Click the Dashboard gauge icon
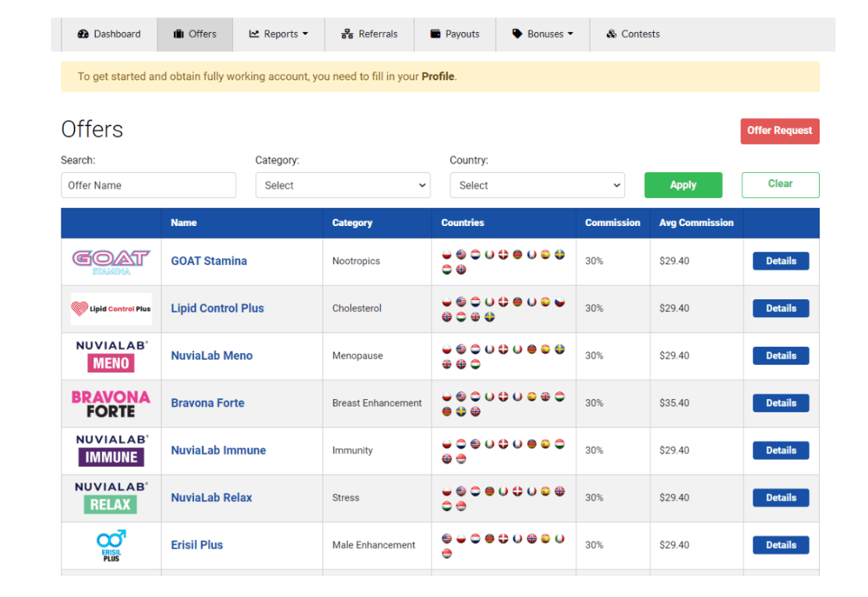This screenshot has height=597, width=868. click(x=83, y=34)
